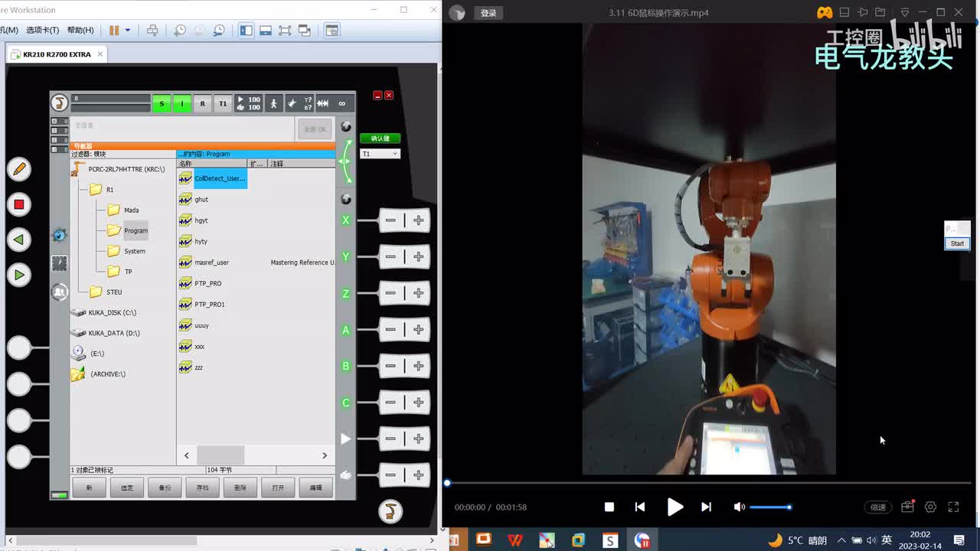980x551 pixels.
Task: Click the Y axis minus jog key
Action: point(390,257)
